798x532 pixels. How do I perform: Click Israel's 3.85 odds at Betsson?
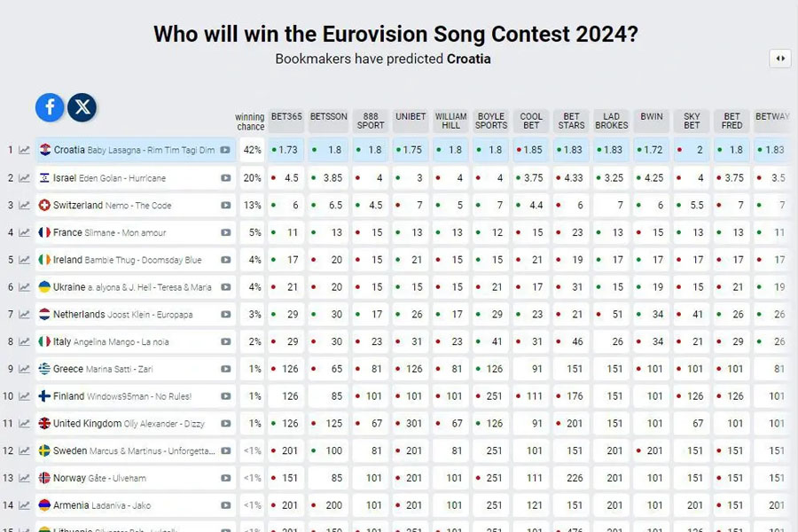328,178
